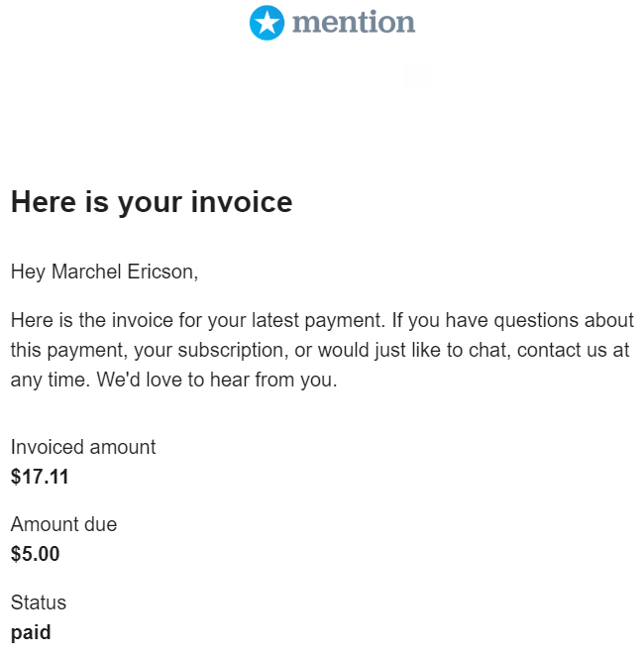Click the blue star Mention logo icon
The image size is (644, 656).
[x=267, y=23]
